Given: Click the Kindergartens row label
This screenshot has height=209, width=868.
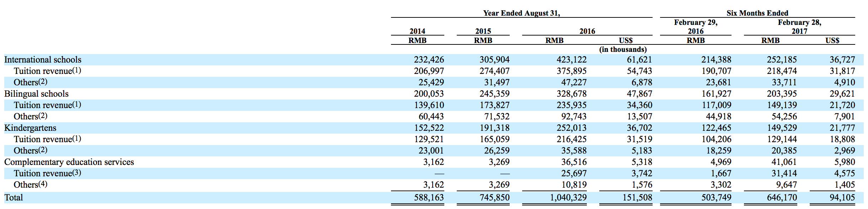Looking at the screenshot, I should pyautogui.click(x=30, y=128).
